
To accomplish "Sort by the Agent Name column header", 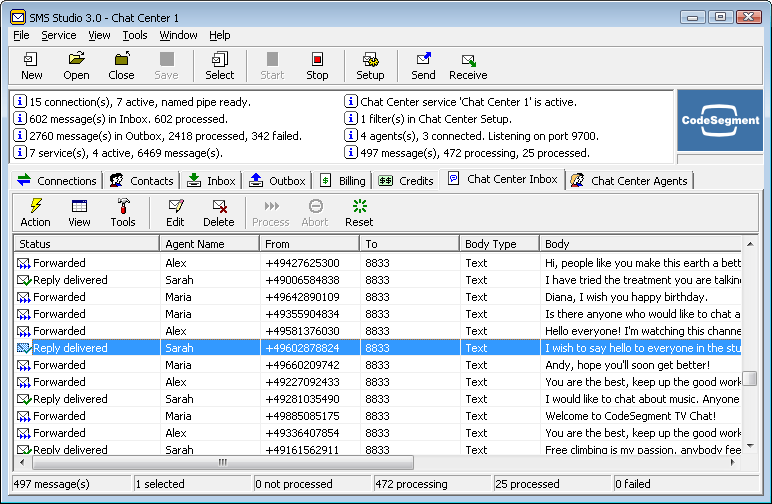I will [x=209, y=244].
